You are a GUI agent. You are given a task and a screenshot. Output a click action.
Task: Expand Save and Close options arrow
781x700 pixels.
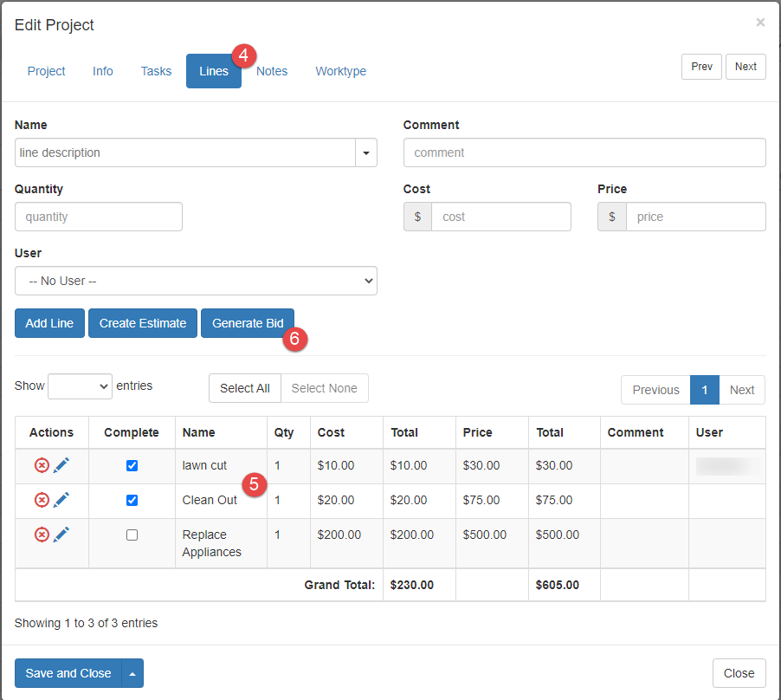click(x=132, y=673)
